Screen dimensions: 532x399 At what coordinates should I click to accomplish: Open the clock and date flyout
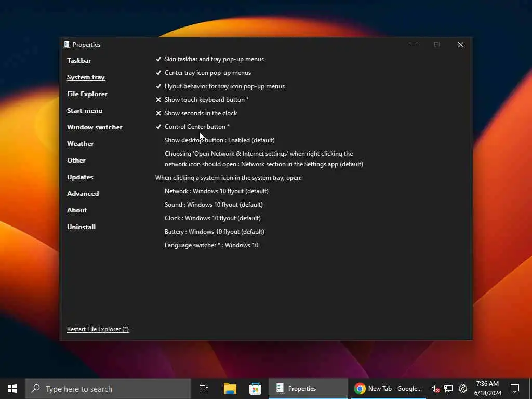tap(487, 389)
